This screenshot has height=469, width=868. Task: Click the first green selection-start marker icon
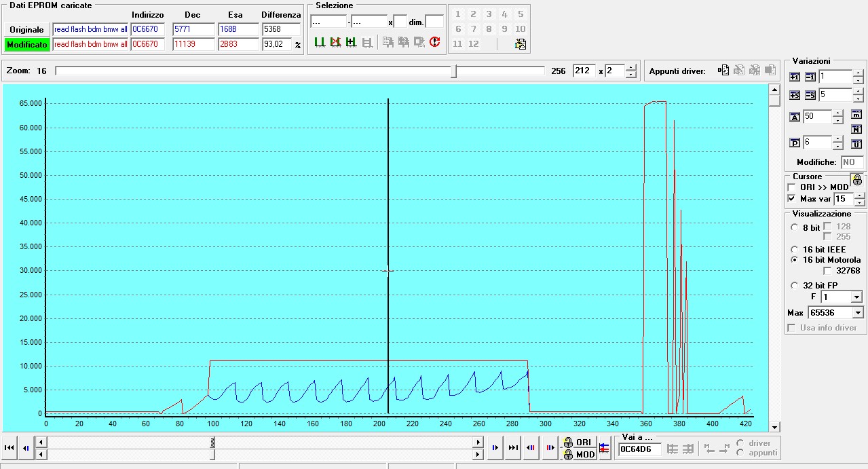click(x=320, y=42)
